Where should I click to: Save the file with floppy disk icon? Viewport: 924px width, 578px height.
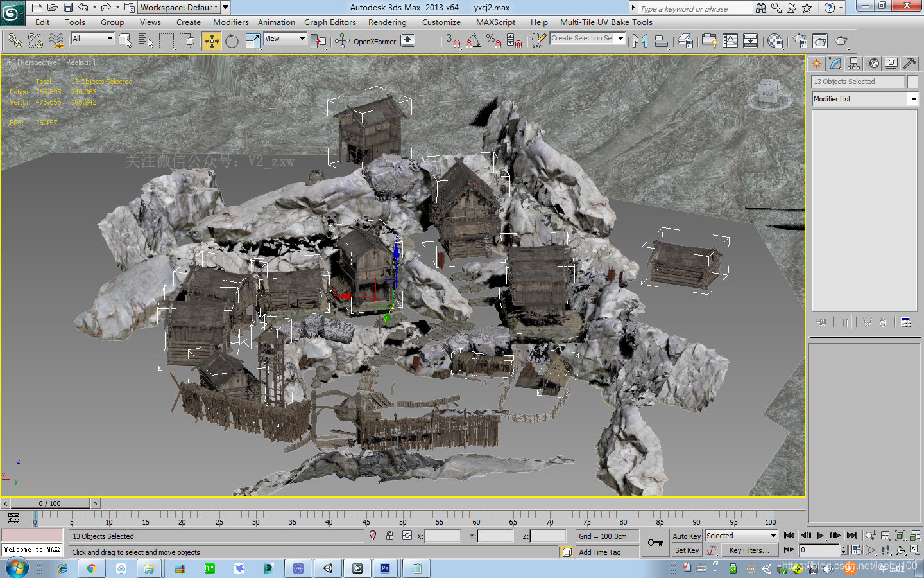(x=67, y=8)
